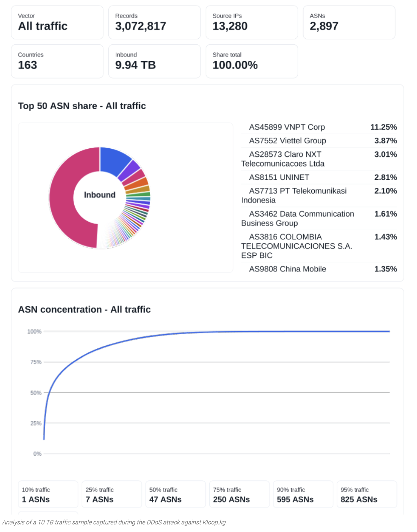Click the Source IPs 13,280 card

252,22
